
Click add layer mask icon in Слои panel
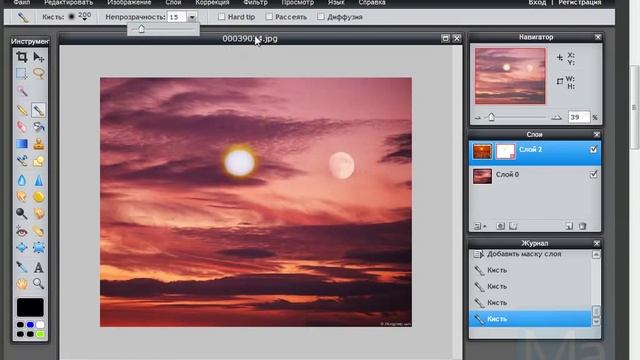point(500,226)
